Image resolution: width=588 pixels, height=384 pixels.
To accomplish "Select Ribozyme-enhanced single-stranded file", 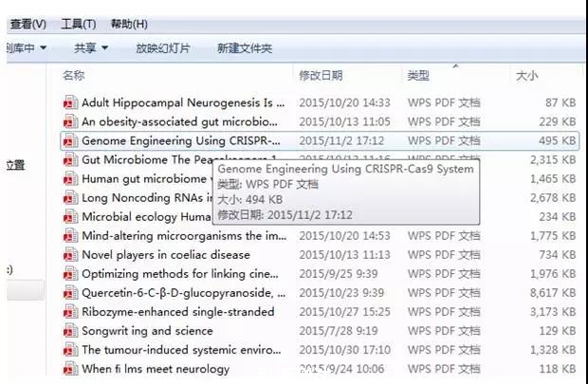I will [x=177, y=312].
